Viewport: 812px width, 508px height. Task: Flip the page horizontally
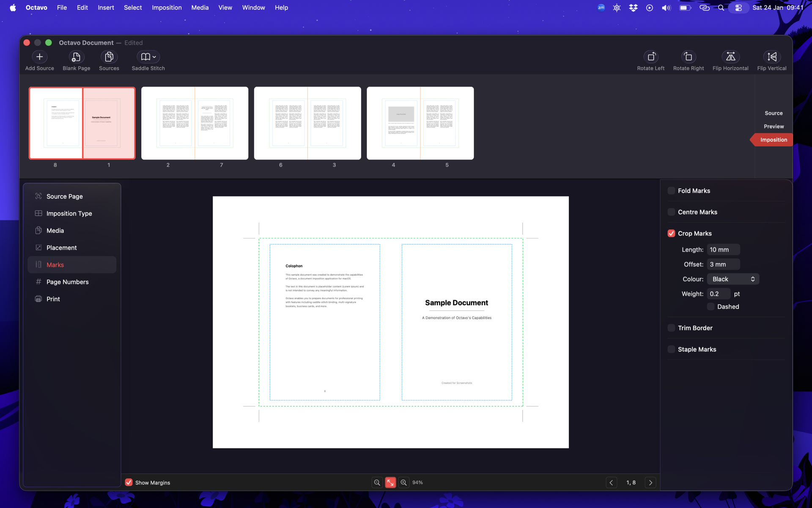tap(730, 57)
